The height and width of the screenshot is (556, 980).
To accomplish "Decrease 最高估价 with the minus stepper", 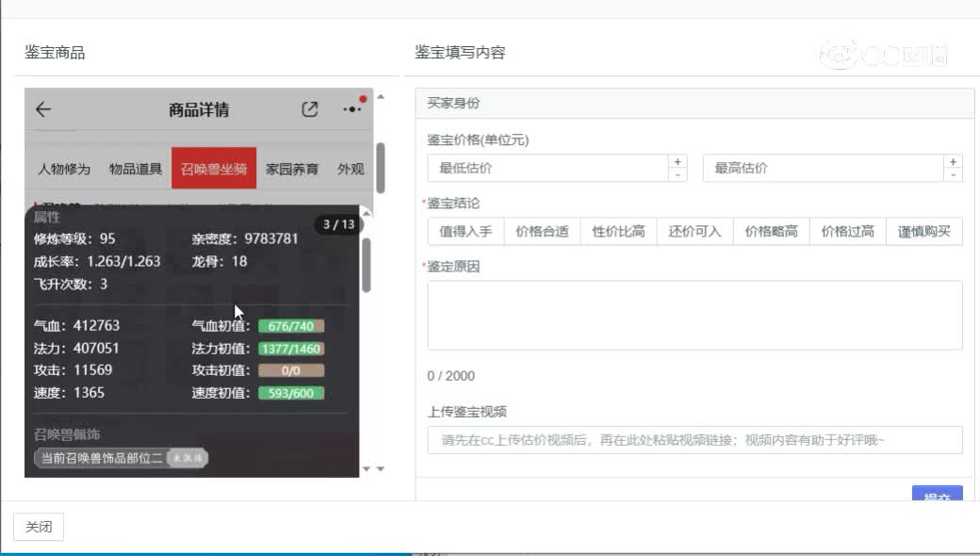I will pos(954,174).
